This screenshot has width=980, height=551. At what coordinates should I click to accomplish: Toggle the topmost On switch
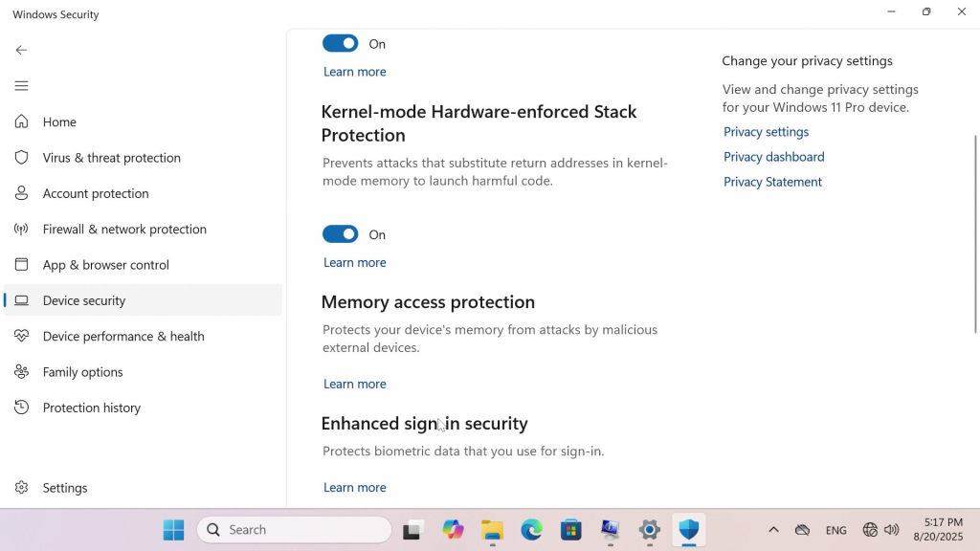340,44
